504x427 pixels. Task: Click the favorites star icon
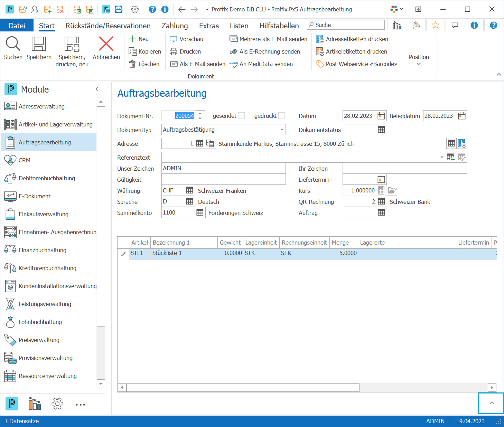point(435,25)
